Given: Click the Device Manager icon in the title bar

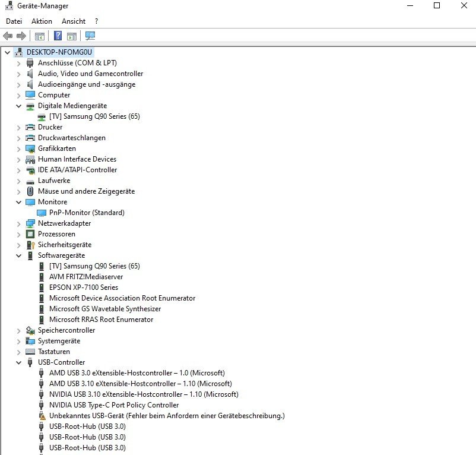Looking at the screenshot, I should (x=9, y=6).
